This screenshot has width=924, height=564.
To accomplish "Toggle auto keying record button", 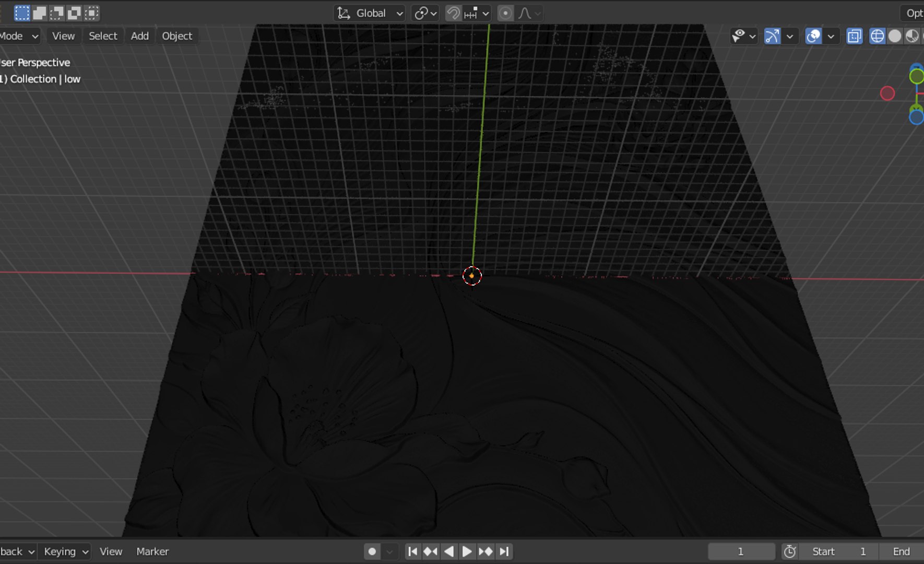I will (x=372, y=551).
